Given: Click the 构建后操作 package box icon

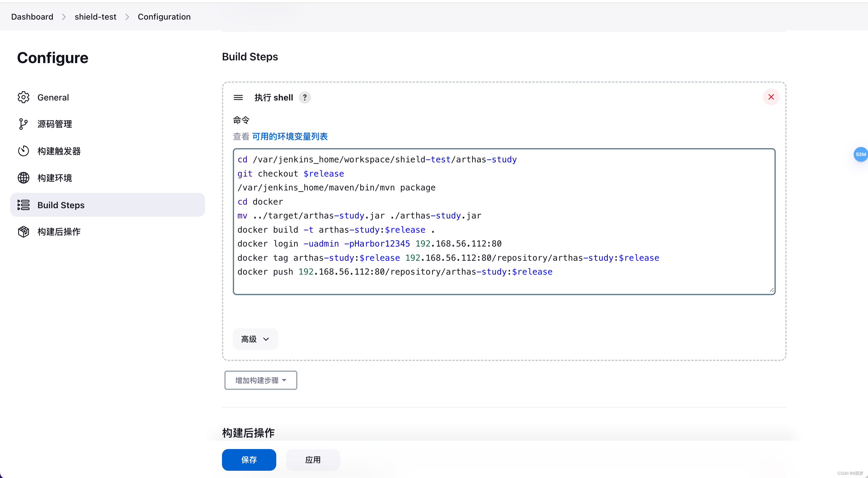Looking at the screenshot, I should tap(23, 231).
